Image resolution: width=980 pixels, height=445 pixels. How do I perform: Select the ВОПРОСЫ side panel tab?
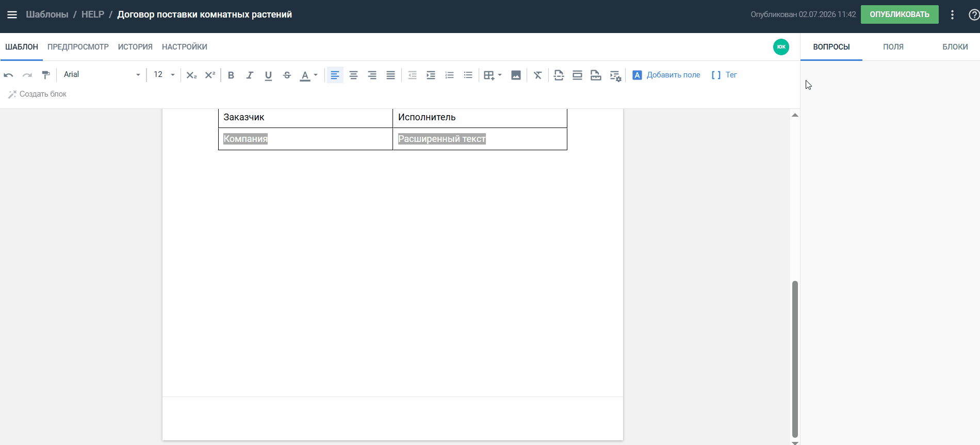click(x=831, y=47)
